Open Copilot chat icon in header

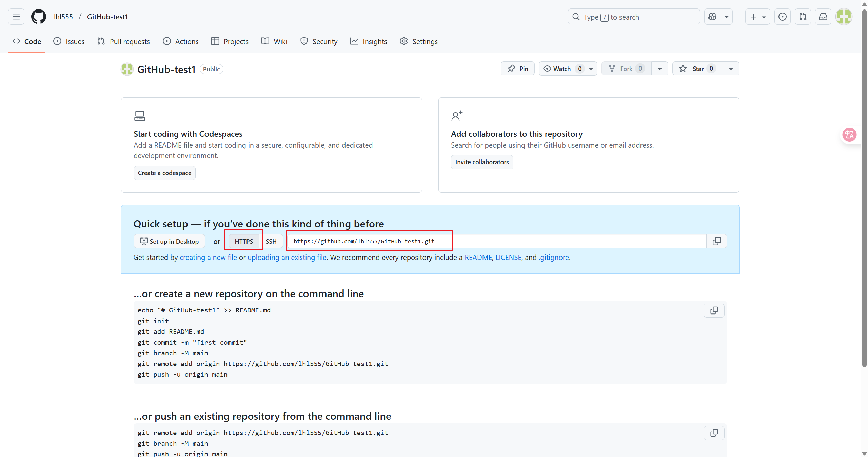tap(712, 17)
